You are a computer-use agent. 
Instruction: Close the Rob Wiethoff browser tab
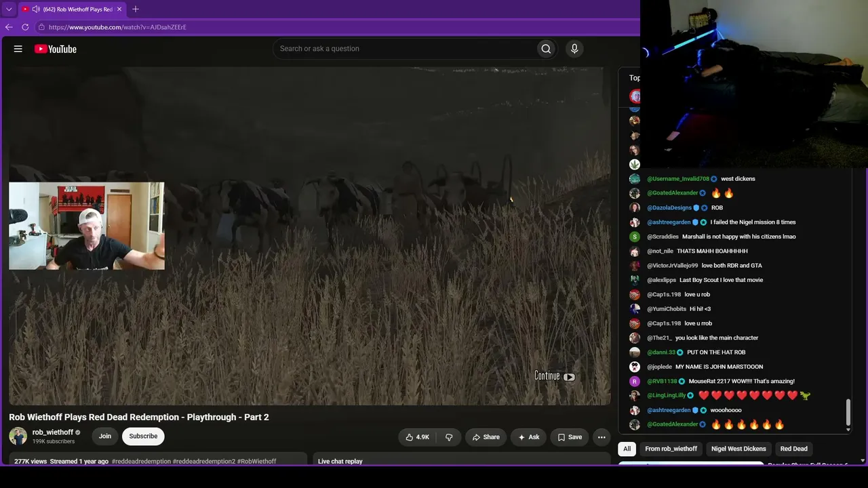[119, 9]
